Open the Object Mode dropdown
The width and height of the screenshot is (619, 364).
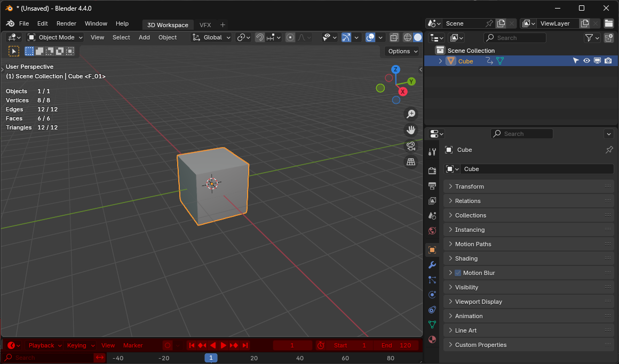pos(55,37)
